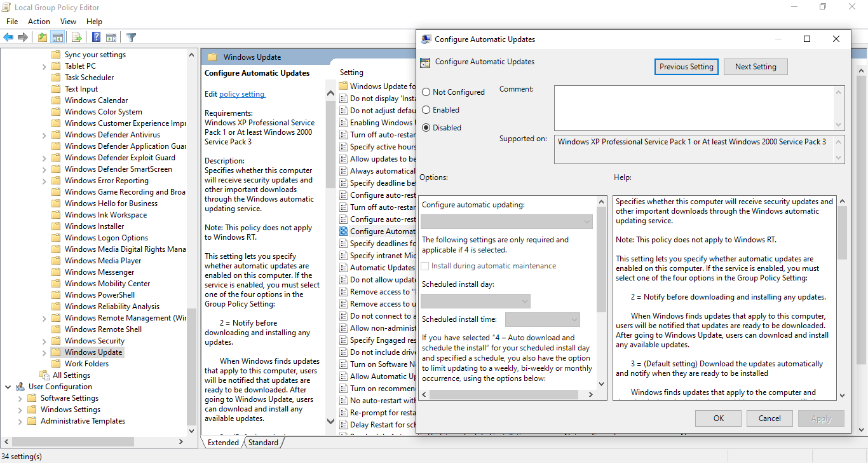Switch to the Standard tab
Viewport: 868px width, 463px height.
pos(263,443)
